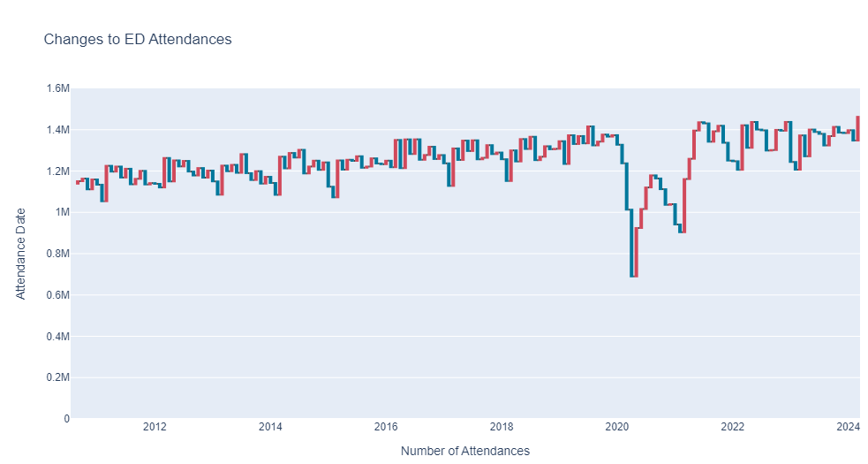
Task: Click the "Changes to ED Attendances" chart title
Action: click(x=137, y=40)
